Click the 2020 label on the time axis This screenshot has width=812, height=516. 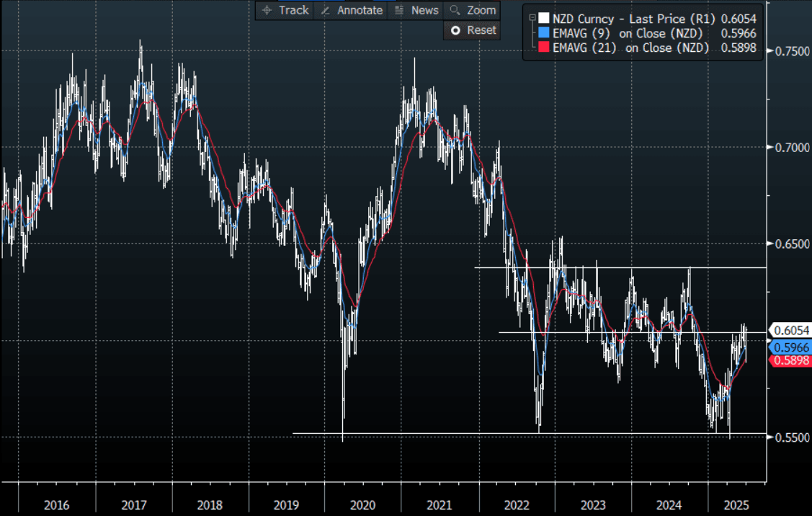(x=361, y=504)
